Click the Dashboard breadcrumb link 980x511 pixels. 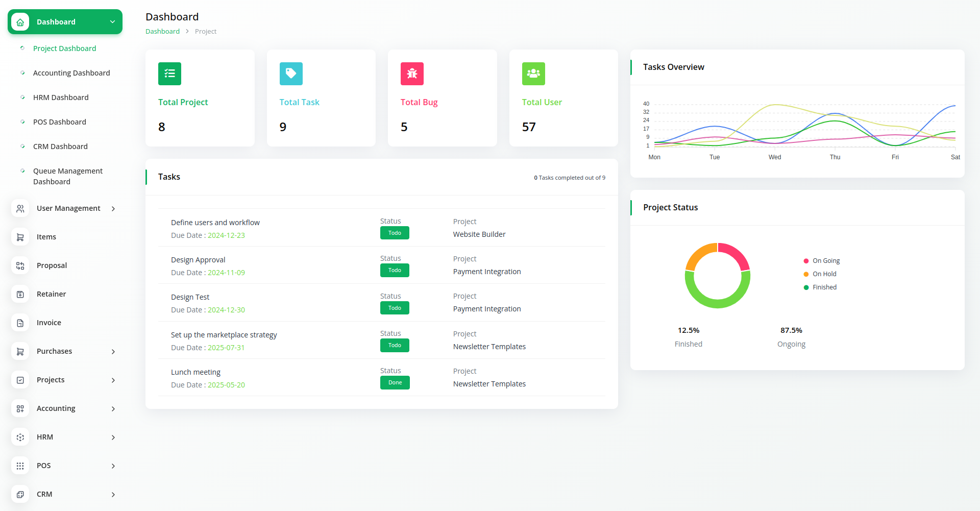point(162,32)
